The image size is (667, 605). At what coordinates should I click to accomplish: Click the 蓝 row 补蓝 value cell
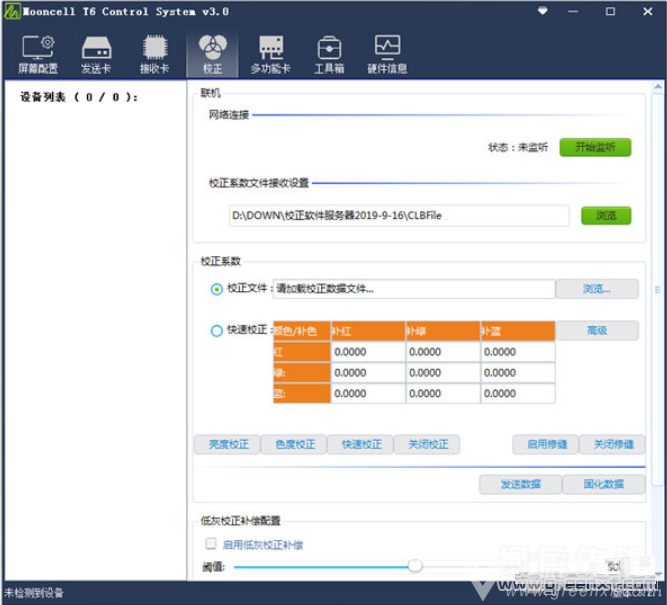pyautogui.click(x=518, y=394)
